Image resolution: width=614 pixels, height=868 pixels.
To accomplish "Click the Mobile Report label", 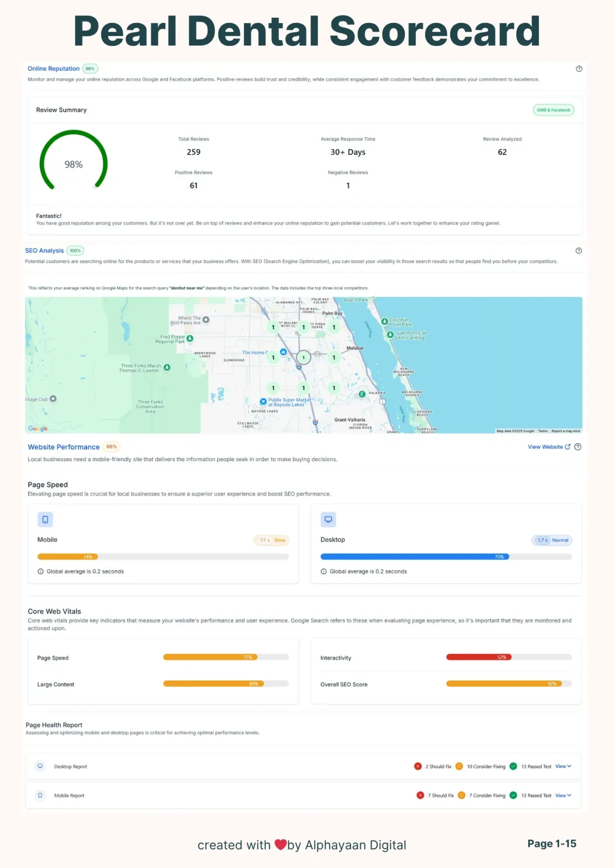I will (x=69, y=796).
